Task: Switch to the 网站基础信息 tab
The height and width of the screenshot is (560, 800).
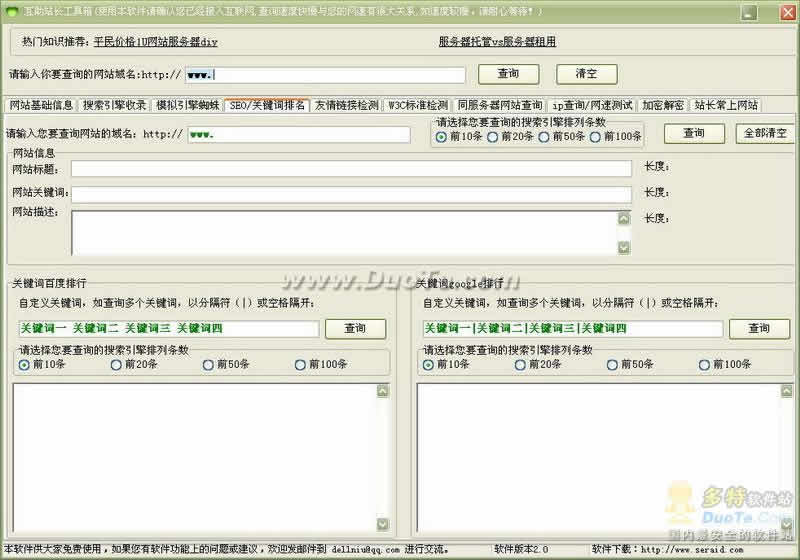Action: click(x=41, y=106)
